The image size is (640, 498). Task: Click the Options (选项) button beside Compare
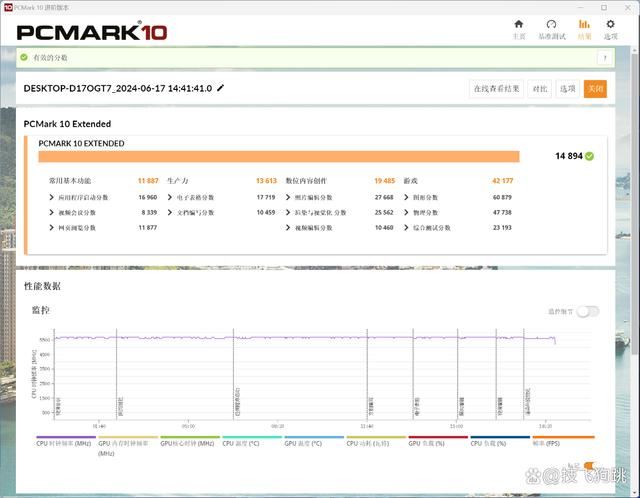pos(567,89)
